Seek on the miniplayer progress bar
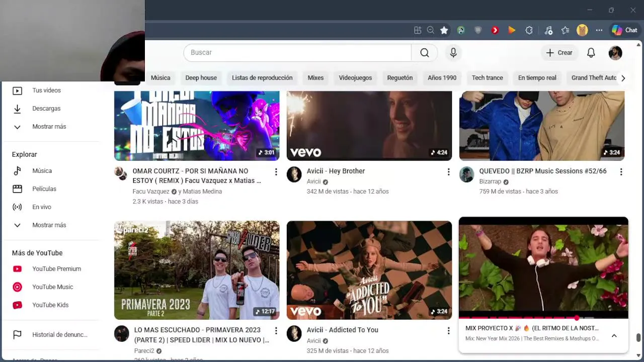Viewport: 644px width, 362px height. tap(543, 318)
